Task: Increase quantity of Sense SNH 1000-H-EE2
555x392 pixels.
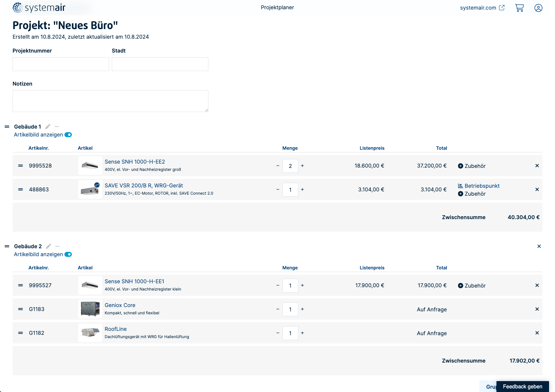Action: [302, 166]
